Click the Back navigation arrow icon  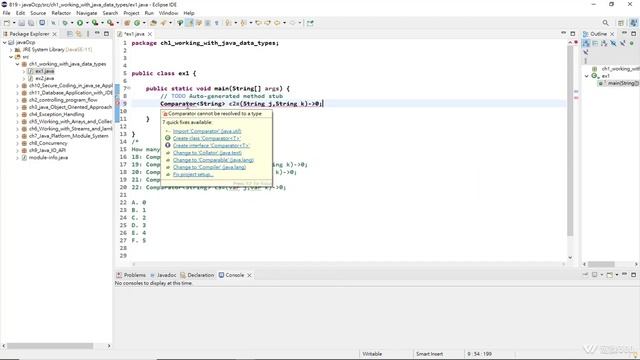pyautogui.click(x=277, y=23)
